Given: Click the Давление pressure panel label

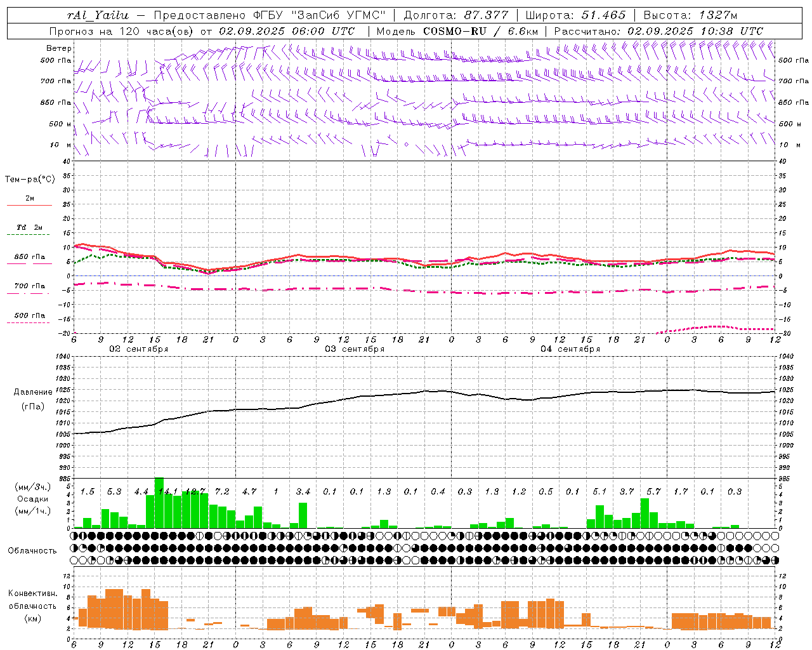Looking at the screenshot, I should [x=33, y=392].
